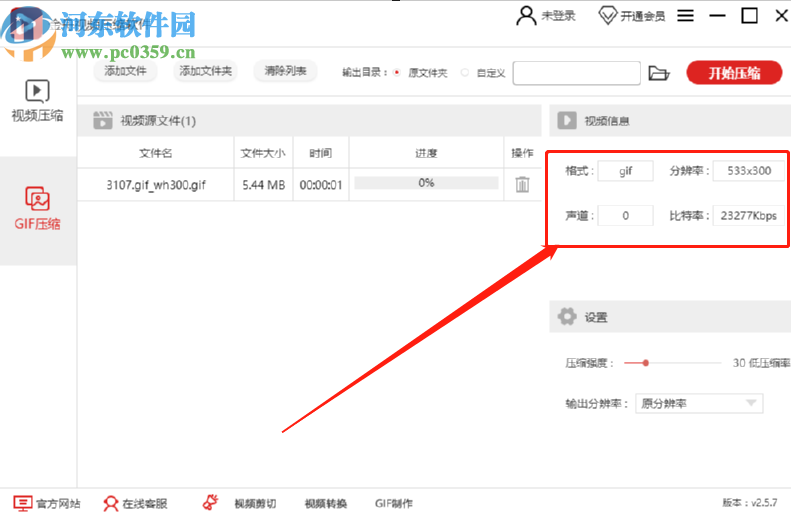Focus the output directory path field
Viewport: 791px width, 514px height.
[577, 73]
